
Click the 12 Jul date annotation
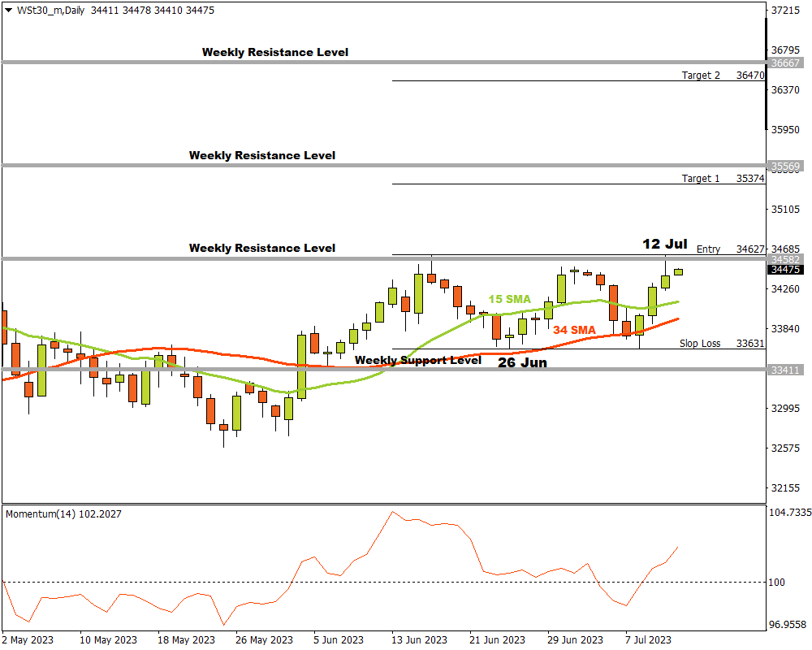pyautogui.click(x=664, y=244)
